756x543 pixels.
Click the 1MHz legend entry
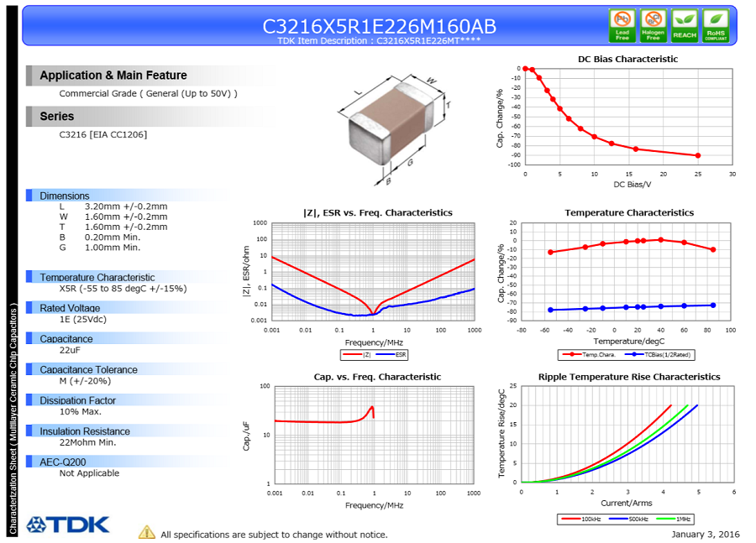point(674,519)
